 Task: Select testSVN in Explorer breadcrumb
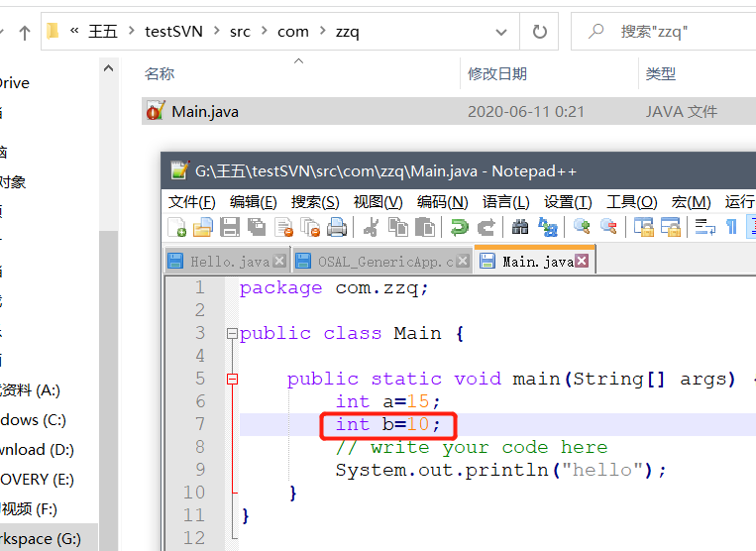(173, 32)
